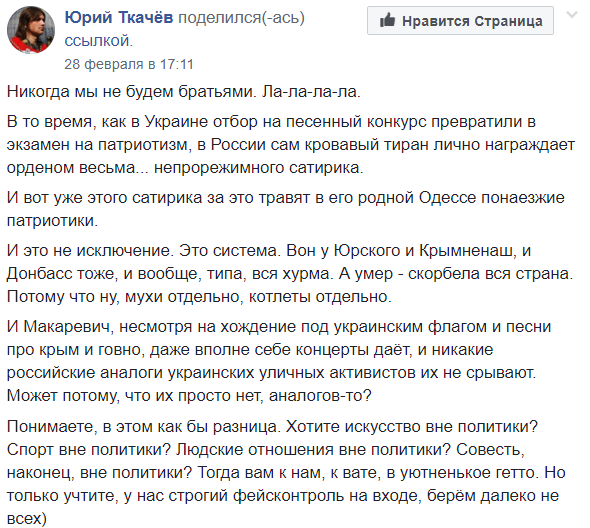590x528 pixels.
Task: Click the line Может потому, что их просто нет
Action: [x=189, y=396]
